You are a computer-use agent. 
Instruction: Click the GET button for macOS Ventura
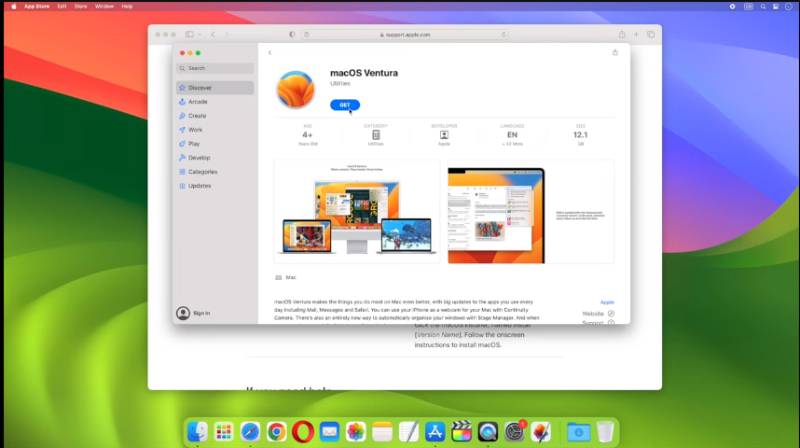coord(345,105)
